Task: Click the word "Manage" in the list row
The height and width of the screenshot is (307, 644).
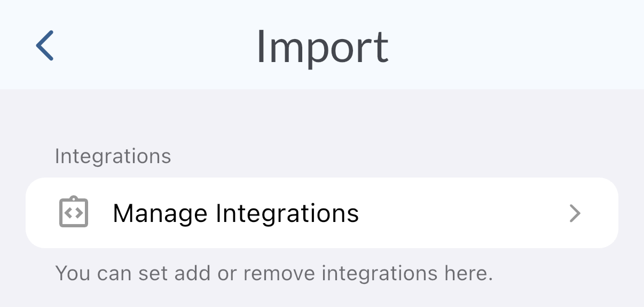Action: [160, 213]
